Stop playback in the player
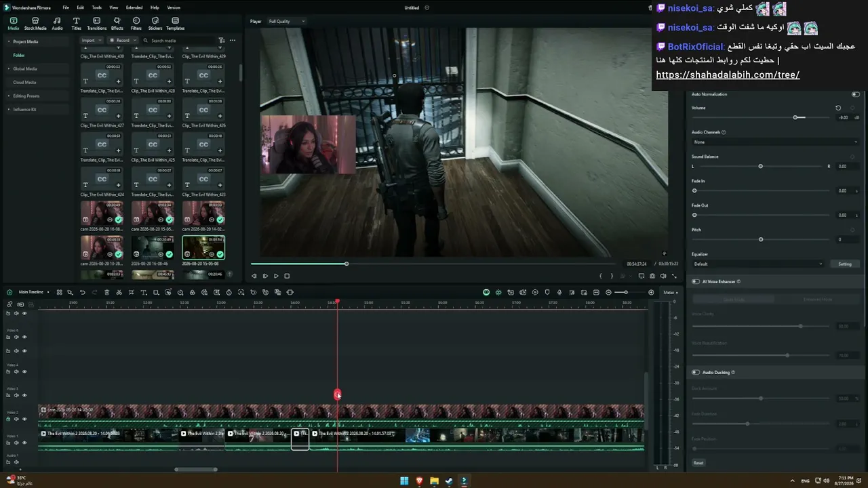The height and width of the screenshot is (488, 868). pos(287,276)
